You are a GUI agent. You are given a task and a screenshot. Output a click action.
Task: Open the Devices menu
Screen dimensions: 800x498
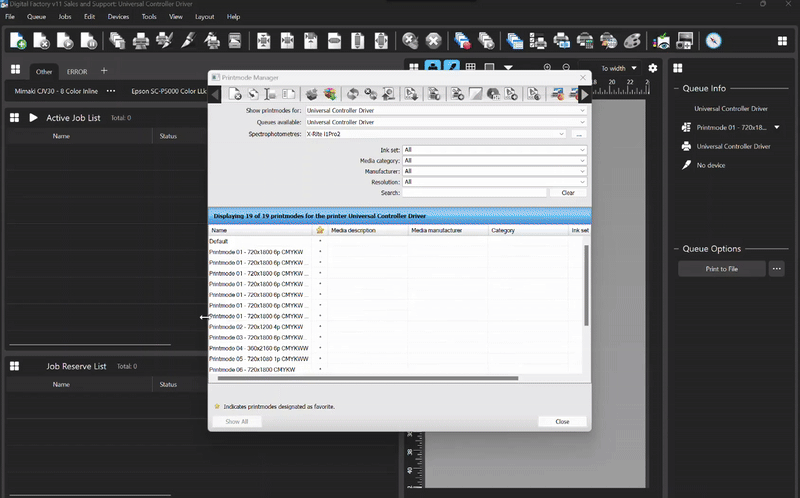click(x=118, y=17)
